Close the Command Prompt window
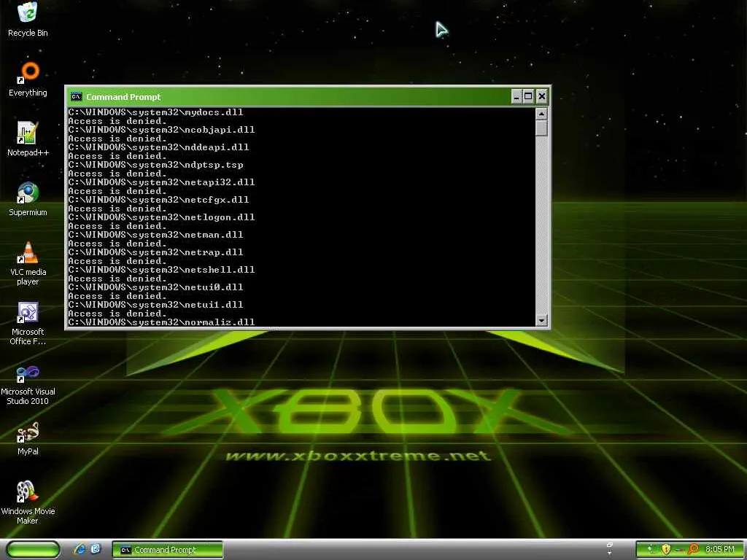747x560 pixels. coord(542,97)
